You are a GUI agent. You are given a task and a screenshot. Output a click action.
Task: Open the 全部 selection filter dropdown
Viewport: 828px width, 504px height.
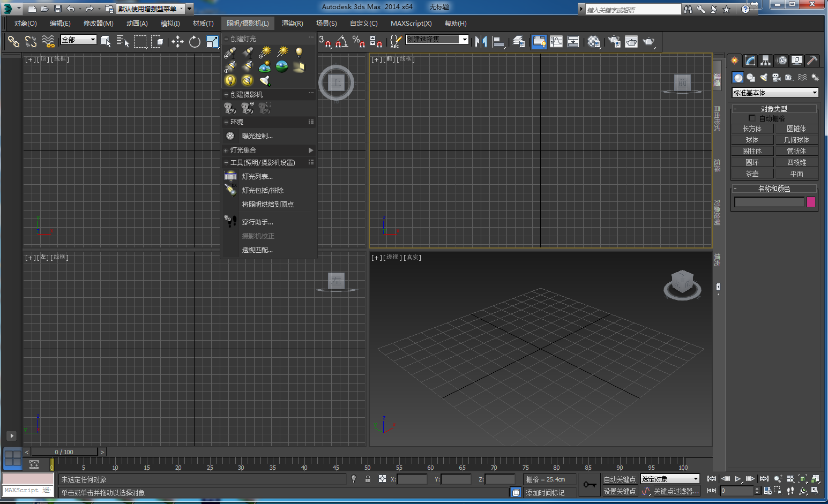pos(78,40)
